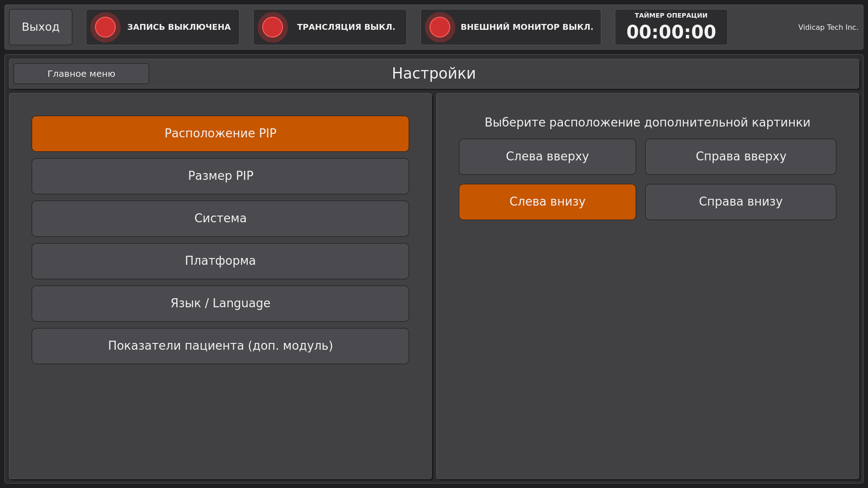The width and height of the screenshot is (868, 488).
Task: Click the red broadcast status circle
Action: click(273, 27)
